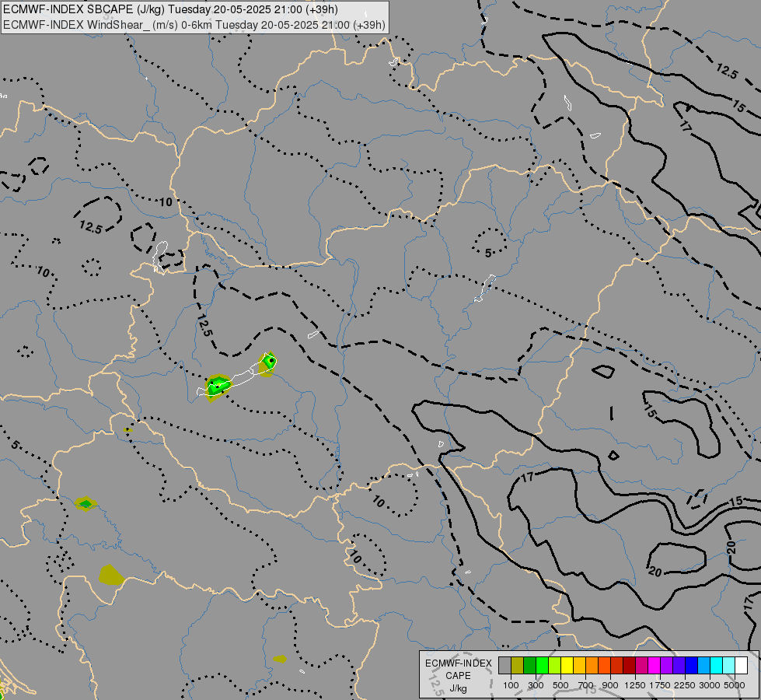This screenshot has height=700, width=761.
Task: Select the olive swatch in the CAPE legend
Action: (518, 665)
